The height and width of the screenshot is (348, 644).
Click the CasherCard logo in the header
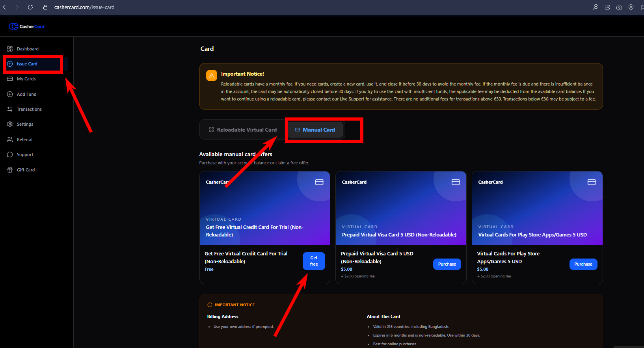pyautogui.click(x=26, y=26)
